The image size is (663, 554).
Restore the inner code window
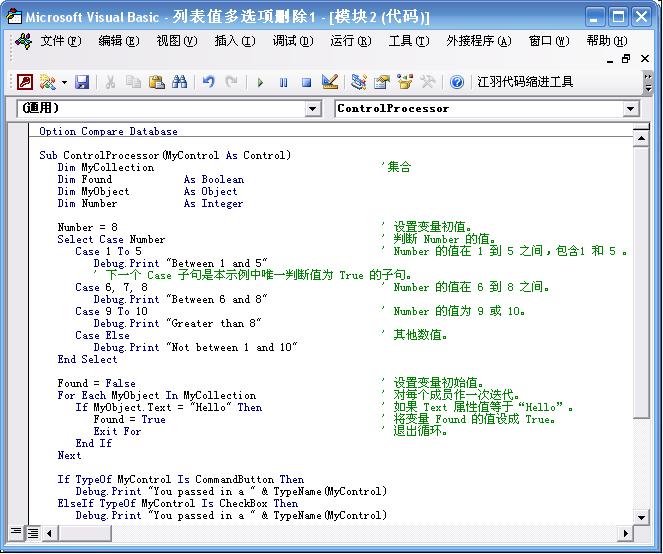click(627, 59)
